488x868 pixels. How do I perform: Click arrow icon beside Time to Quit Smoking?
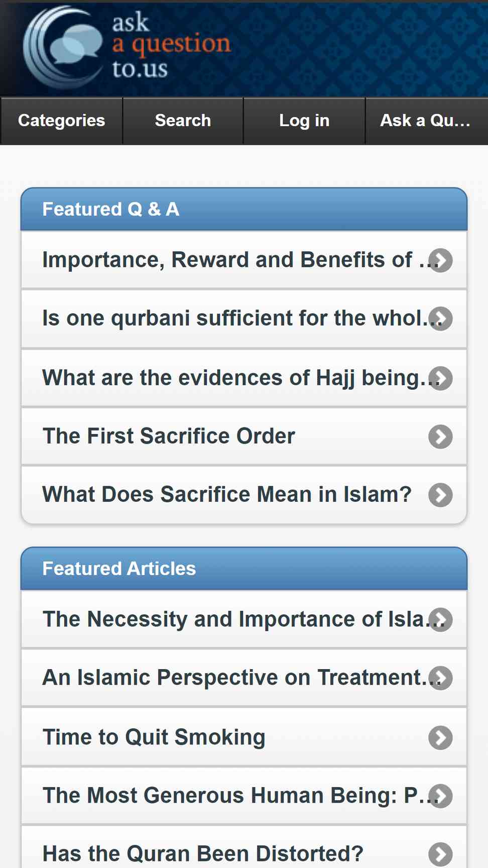440,737
